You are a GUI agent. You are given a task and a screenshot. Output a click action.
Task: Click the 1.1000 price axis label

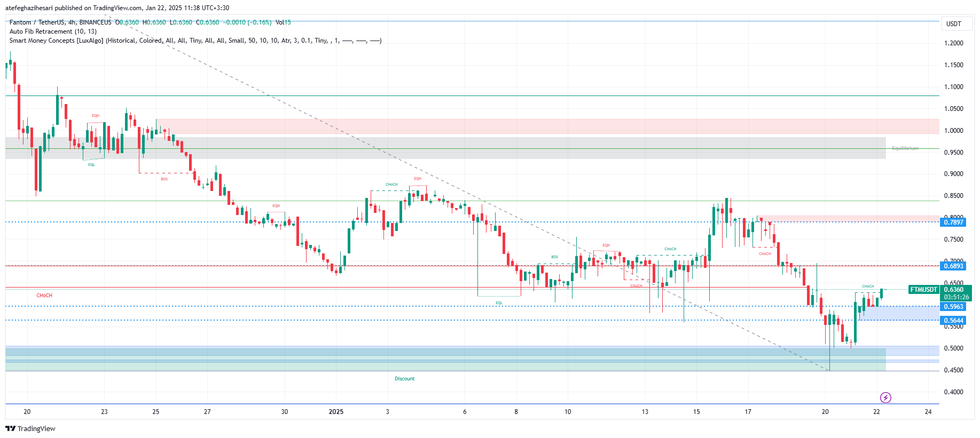coord(954,87)
